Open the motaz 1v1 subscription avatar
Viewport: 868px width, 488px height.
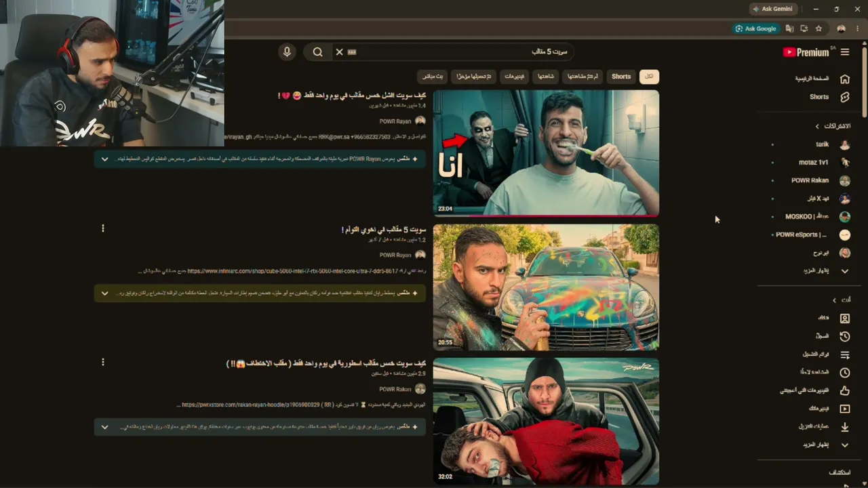(x=845, y=163)
